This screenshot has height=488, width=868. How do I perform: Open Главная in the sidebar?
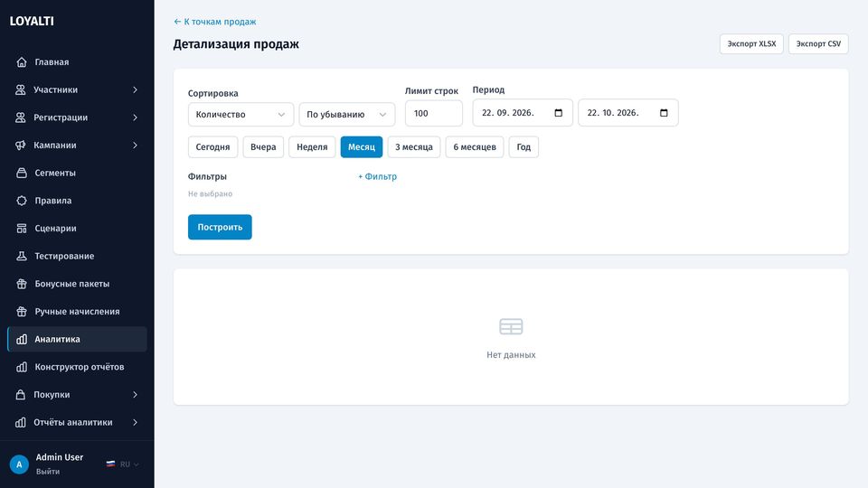(77, 62)
